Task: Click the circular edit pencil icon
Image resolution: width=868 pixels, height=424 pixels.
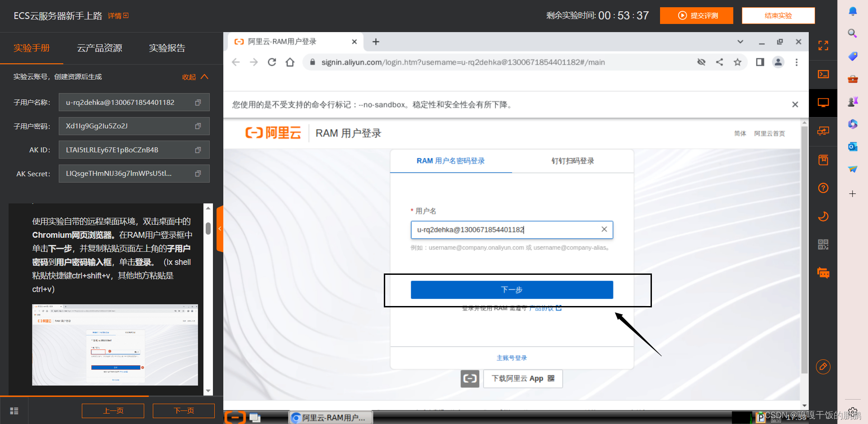Action: 823,367
